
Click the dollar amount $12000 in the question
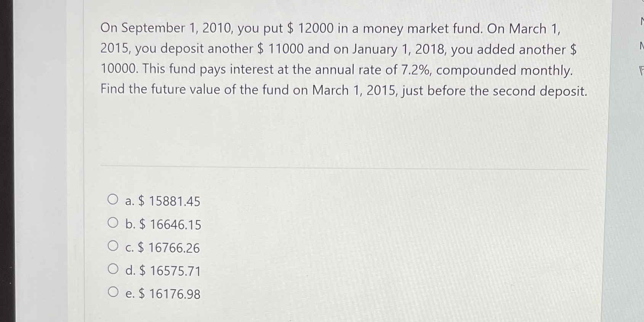[315, 29]
